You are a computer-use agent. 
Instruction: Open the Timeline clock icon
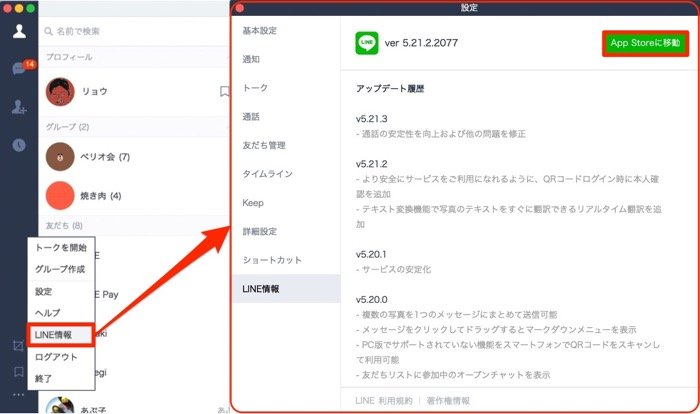19,145
